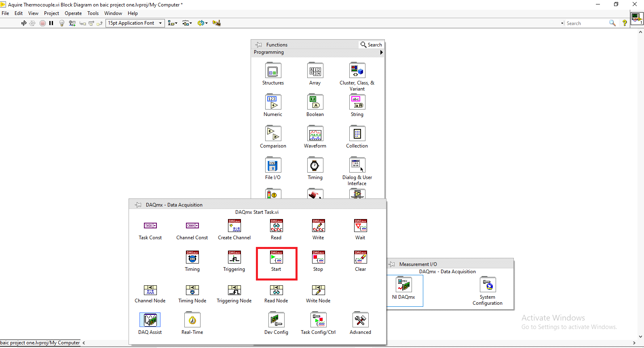Open the Align Objects dropdown
This screenshot has height=348, width=644.
pos(173,23)
